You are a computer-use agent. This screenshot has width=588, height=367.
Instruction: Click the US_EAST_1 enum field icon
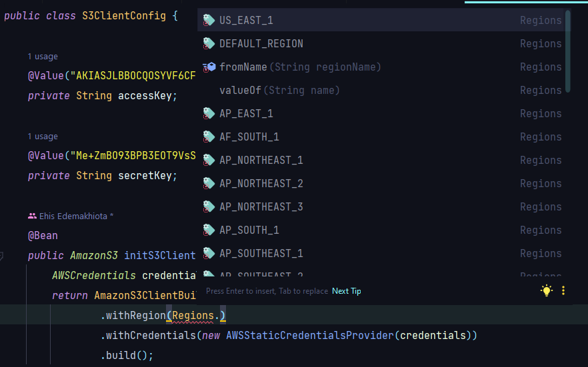click(x=209, y=20)
